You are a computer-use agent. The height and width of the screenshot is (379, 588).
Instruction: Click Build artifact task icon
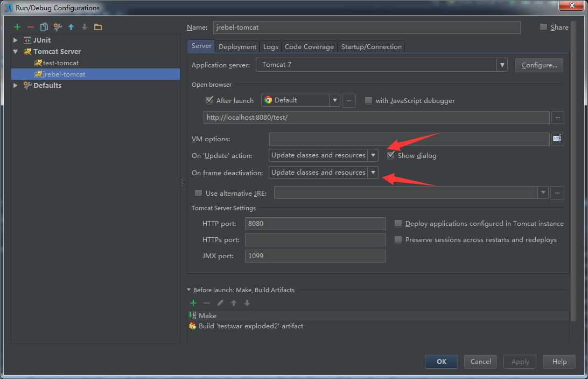pos(192,326)
